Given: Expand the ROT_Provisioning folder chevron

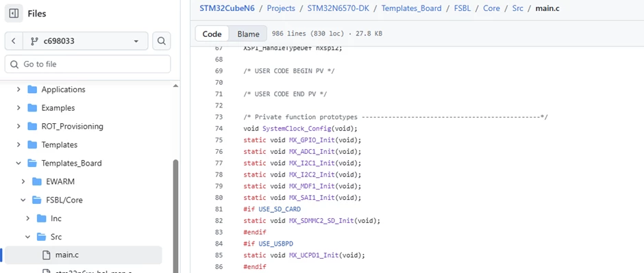Looking at the screenshot, I should [18, 127].
